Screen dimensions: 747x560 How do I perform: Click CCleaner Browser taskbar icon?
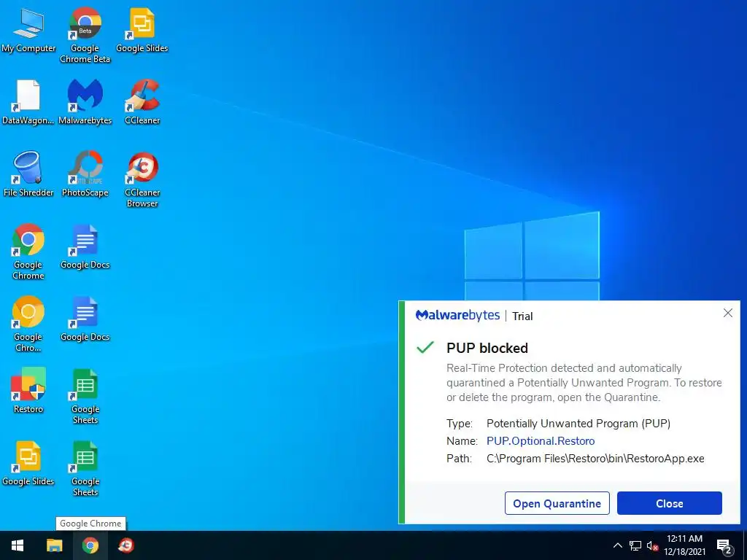point(126,545)
